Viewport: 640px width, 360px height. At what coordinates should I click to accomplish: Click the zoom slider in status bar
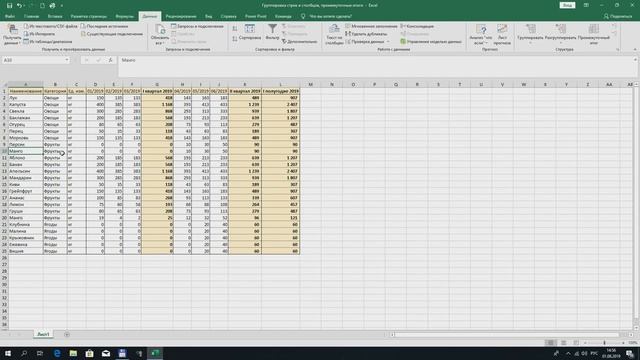tap(604, 343)
